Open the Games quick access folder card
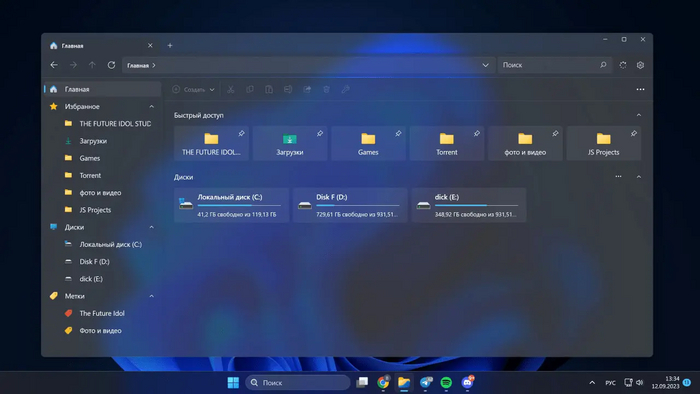The width and height of the screenshot is (700, 394). 368,143
